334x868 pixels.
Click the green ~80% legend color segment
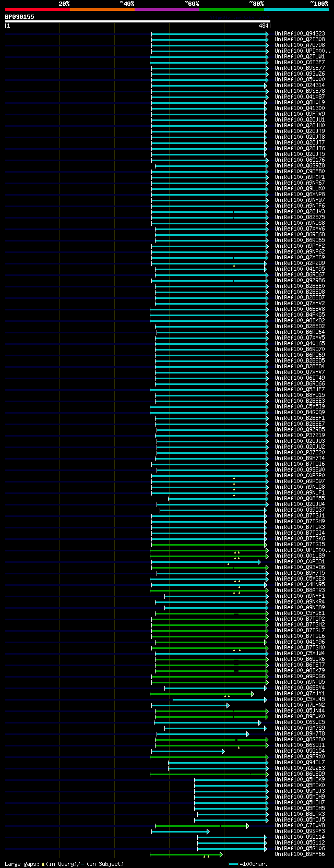coord(232,9)
